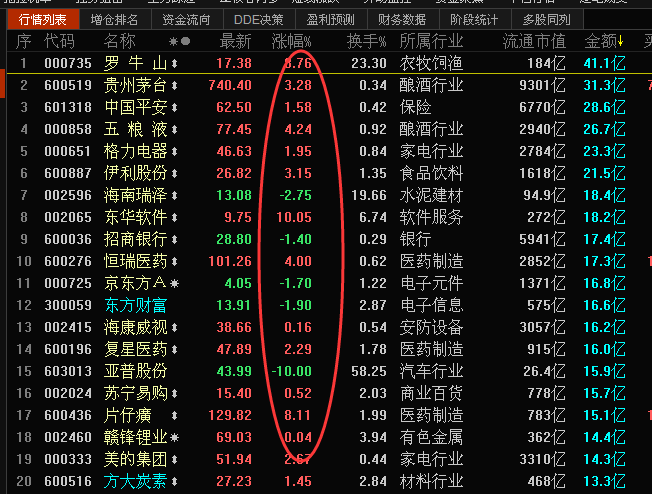Click the marker icon next to 伊利股份
652x494 pixels.
[x=175, y=173]
